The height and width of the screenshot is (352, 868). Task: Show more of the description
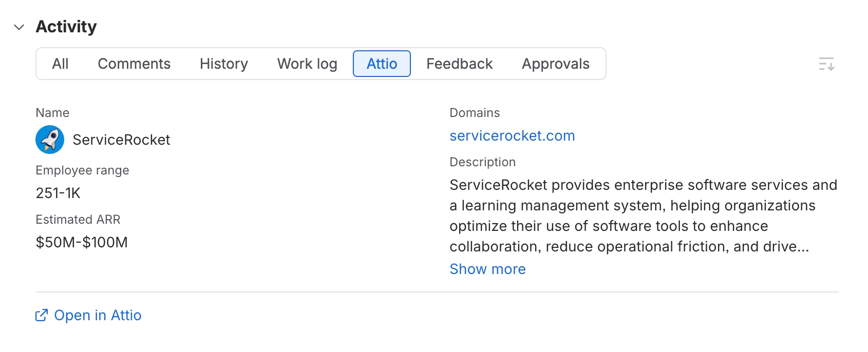(x=487, y=269)
